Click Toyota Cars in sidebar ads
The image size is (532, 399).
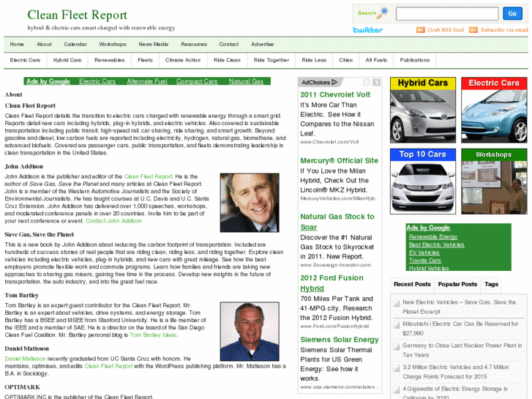pos(424,261)
